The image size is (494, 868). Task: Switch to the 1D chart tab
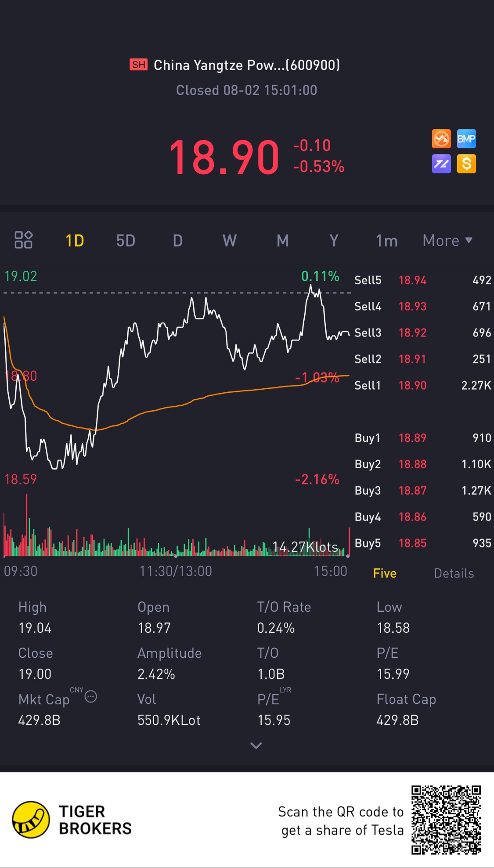click(75, 240)
